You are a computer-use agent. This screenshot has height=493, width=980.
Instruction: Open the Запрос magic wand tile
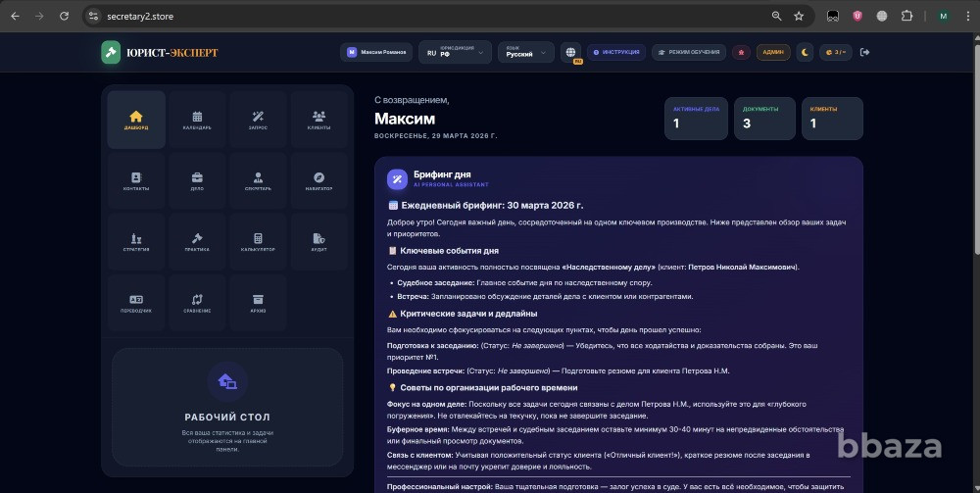[x=258, y=120]
